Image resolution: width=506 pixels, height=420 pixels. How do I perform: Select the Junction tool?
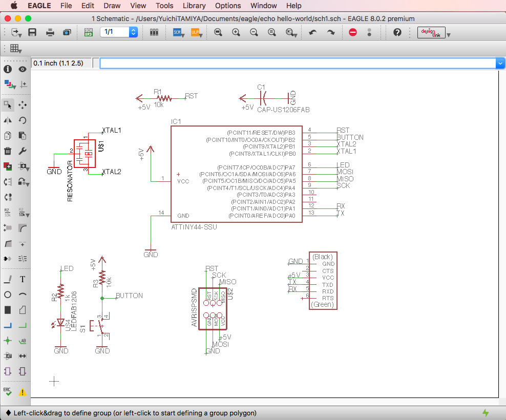(x=8, y=341)
